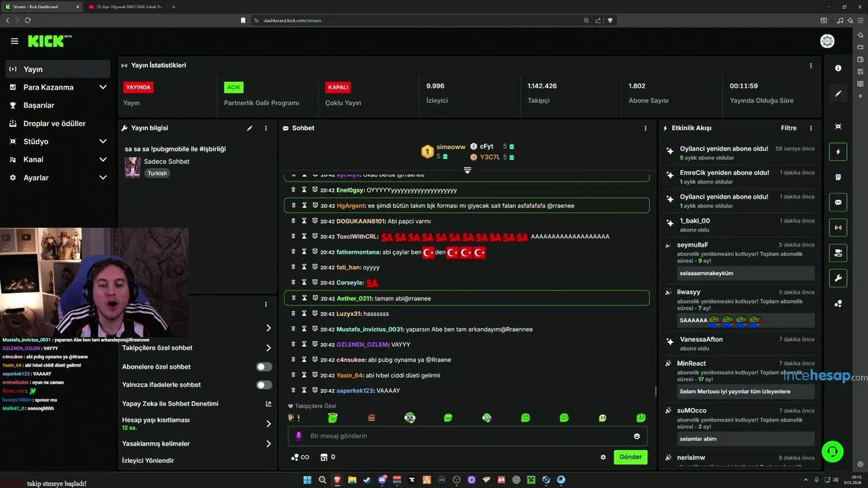
Task: Click the purple microphone icon in message box
Action: [x=298, y=436]
